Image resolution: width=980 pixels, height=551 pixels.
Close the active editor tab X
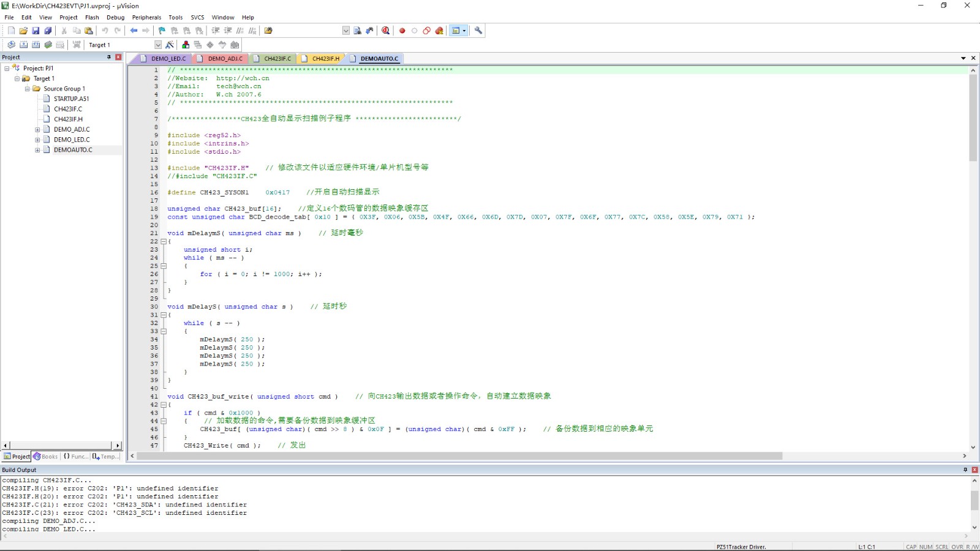[973, 58]
